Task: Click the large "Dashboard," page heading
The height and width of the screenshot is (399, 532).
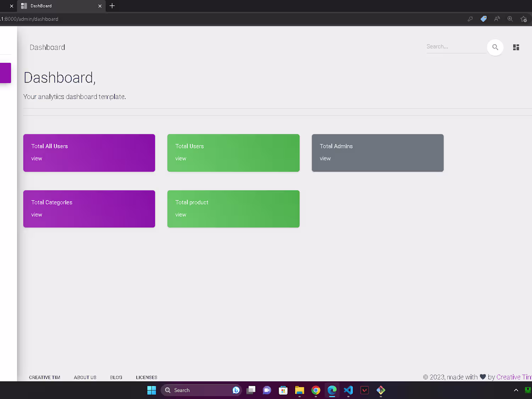Action: (60, 78)
